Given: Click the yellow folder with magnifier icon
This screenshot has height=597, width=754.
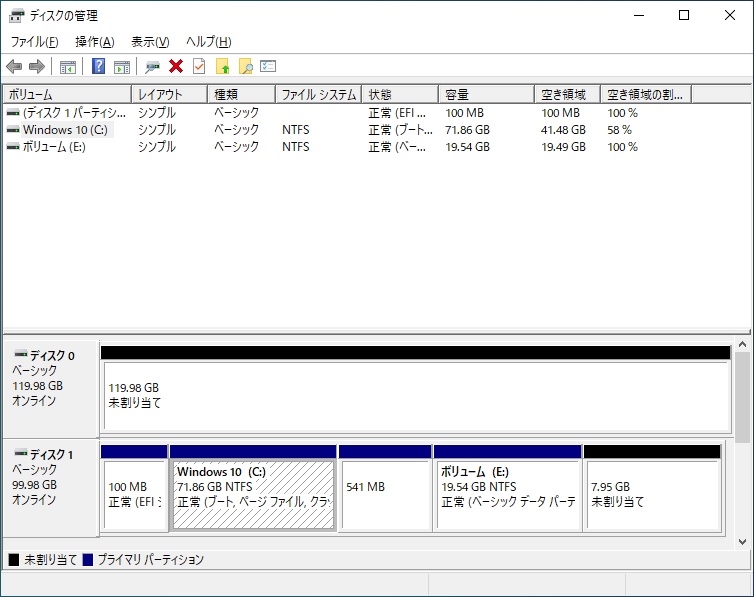Looking at the screenshot, I should pyautogui.click(x=246, y=66).
